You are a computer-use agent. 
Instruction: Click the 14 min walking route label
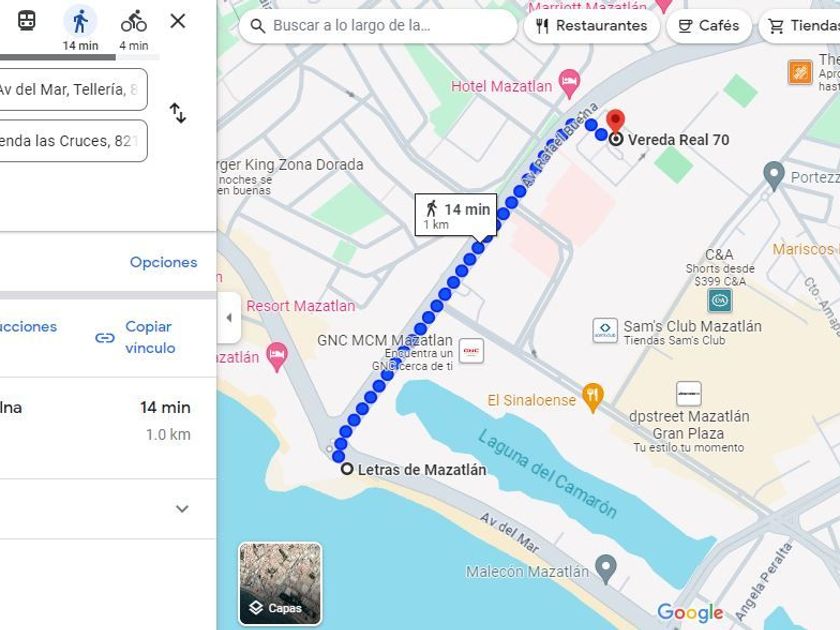tap(456, 215)
